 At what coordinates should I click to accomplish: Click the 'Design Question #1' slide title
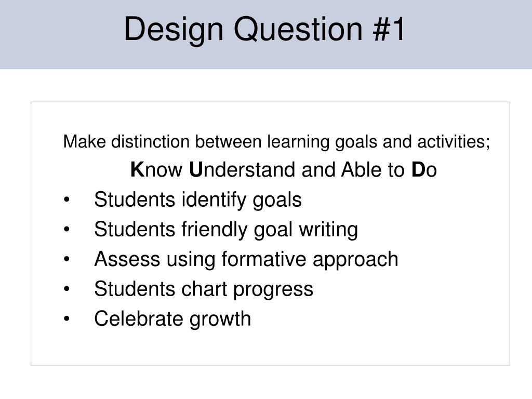[264, 30]
